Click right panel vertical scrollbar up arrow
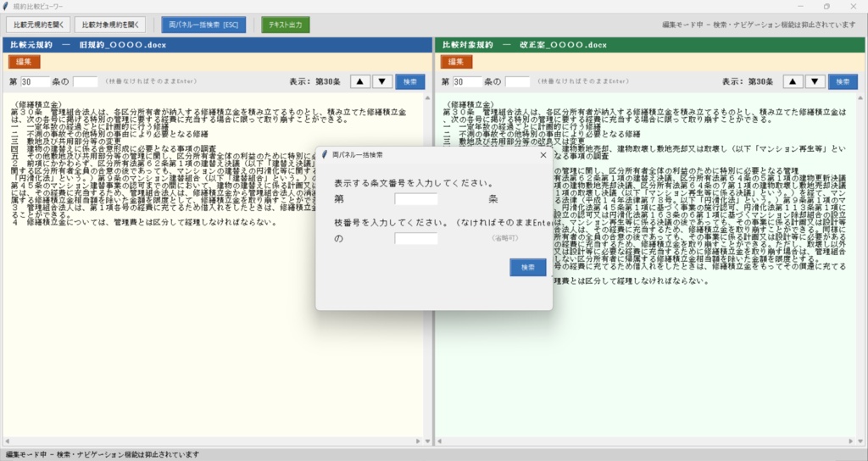868x461 pixels. pyautogui.click(x=861, y=98)
